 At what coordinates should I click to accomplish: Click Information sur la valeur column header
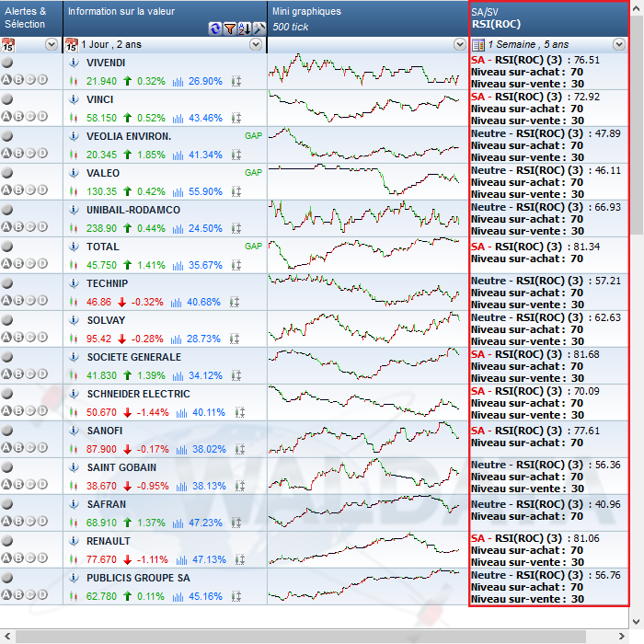pos(165,18)
